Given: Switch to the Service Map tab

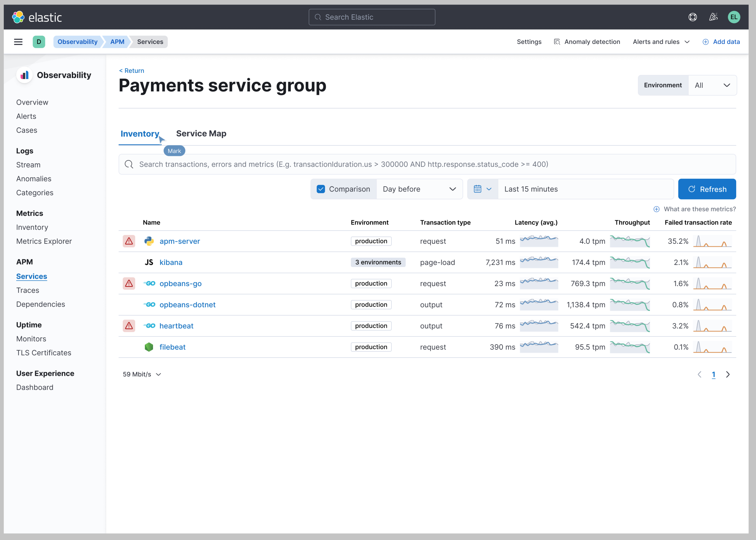Looking at the screenshot, I should point(201,133).
